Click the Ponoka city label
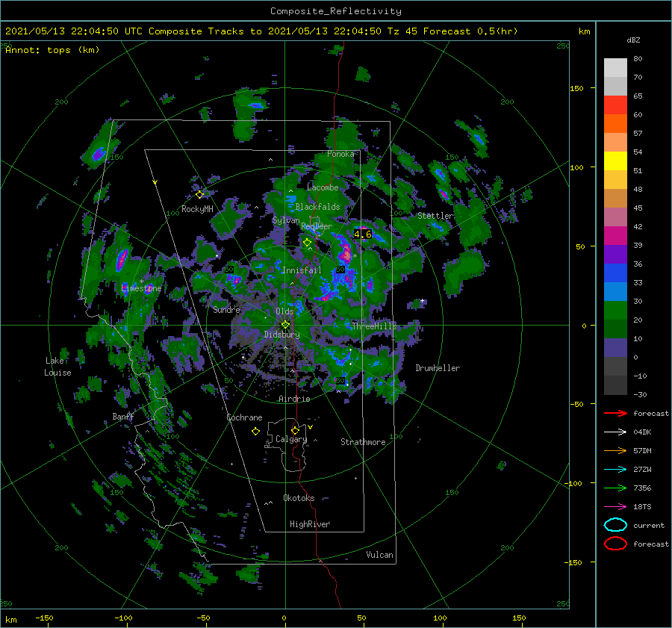Image resolution: width=672 pixels, height=628 pixels. click(340, 154)
